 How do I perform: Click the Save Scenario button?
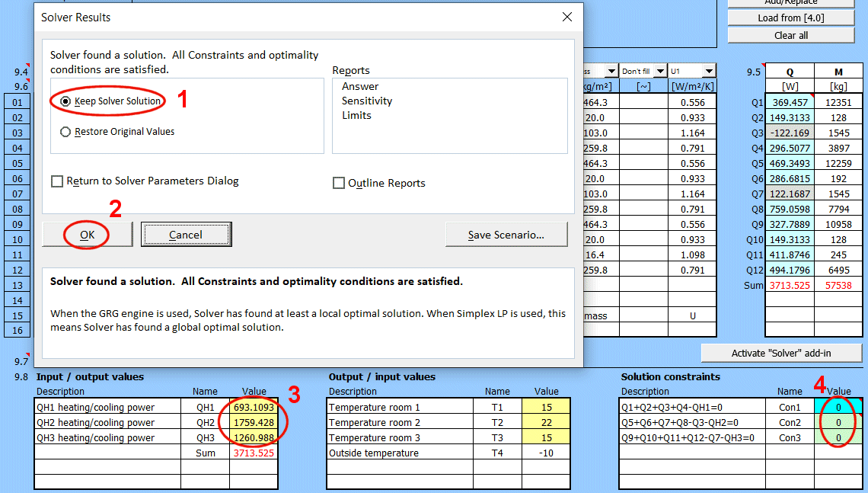click(506, 235)
